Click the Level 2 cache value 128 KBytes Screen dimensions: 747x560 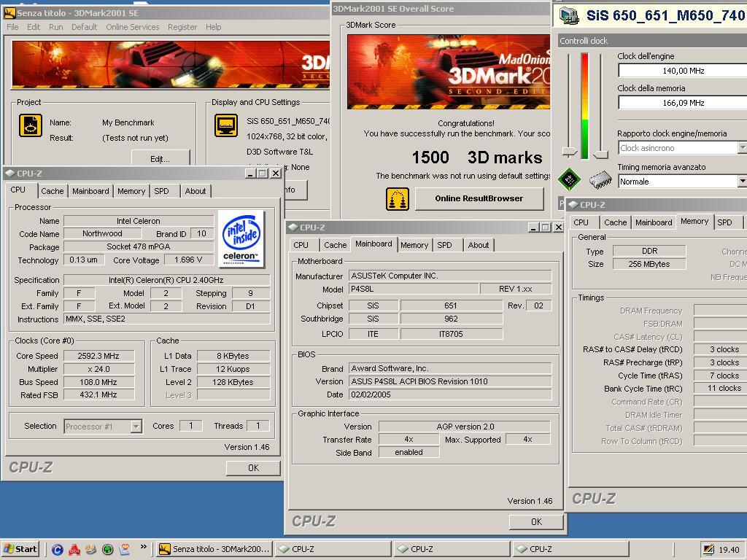[x=233, y=382]
